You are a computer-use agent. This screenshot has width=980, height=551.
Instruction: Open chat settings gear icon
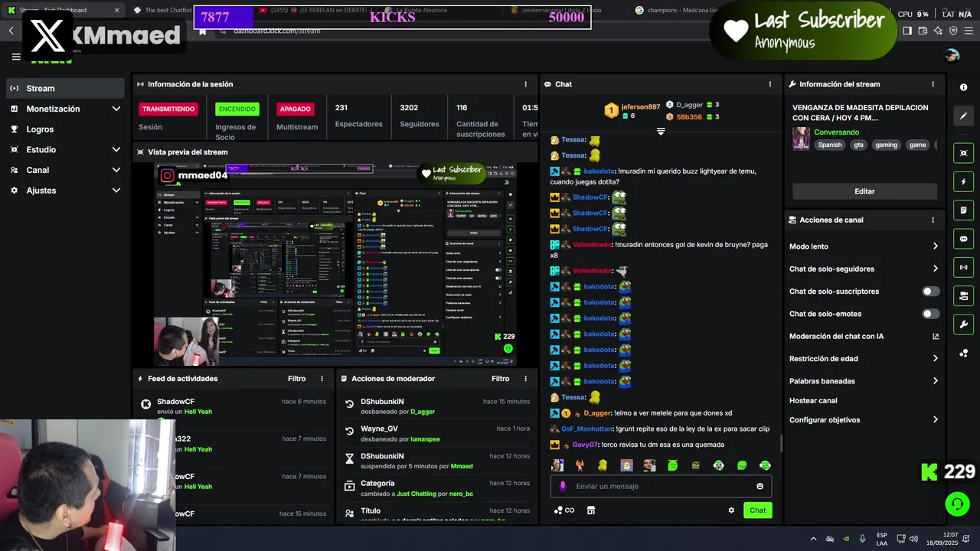(731, 510)
